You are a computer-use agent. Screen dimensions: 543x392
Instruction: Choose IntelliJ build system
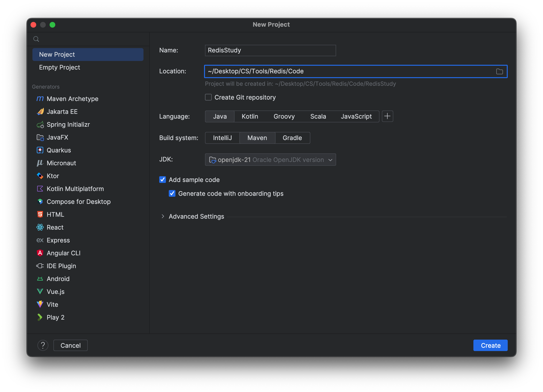tap(222, 138)
